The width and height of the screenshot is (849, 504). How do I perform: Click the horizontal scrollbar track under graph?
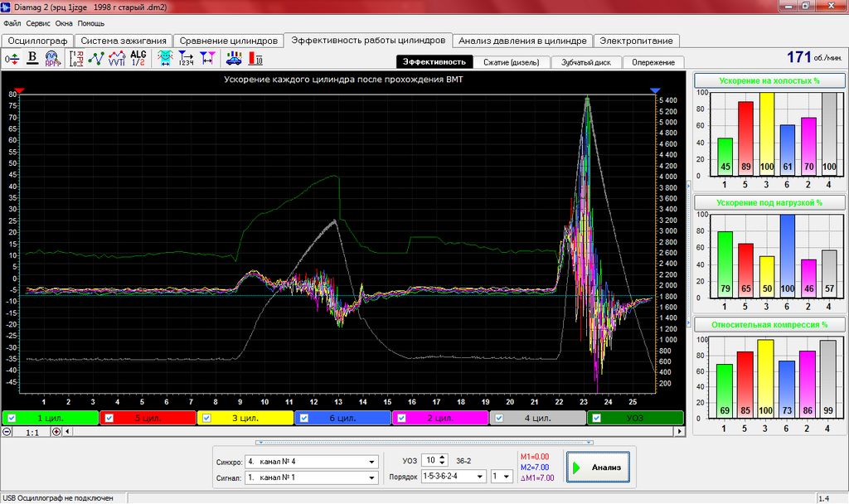point(372,432)
